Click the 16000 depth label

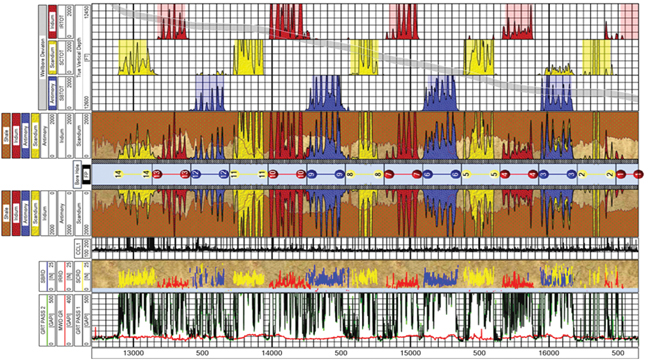click(x=548, y=353)
